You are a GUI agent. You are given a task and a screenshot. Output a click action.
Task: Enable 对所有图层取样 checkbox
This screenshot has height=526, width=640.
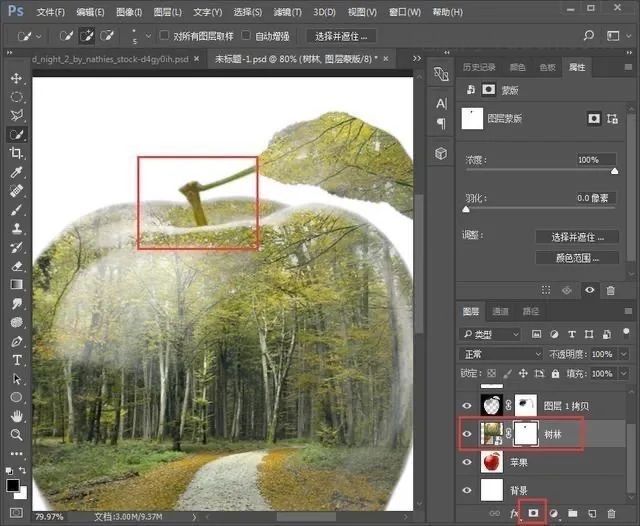(165, 36)
